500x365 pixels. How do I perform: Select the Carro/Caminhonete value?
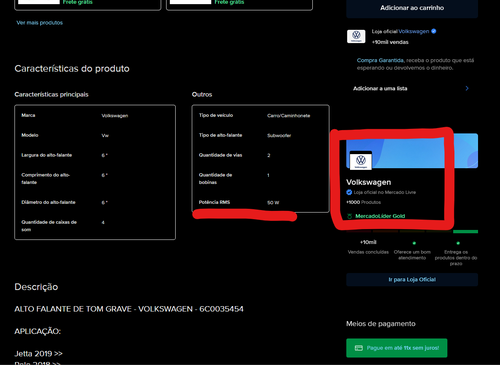coord(289,116)
